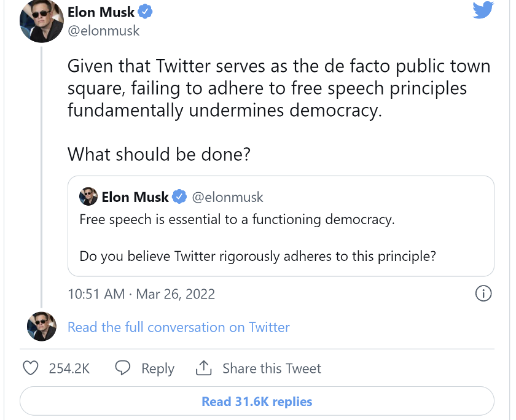Viewport: 516px width, 420px height.
Task: Open the Read 31.6K replies button
Action: (257, 402)
